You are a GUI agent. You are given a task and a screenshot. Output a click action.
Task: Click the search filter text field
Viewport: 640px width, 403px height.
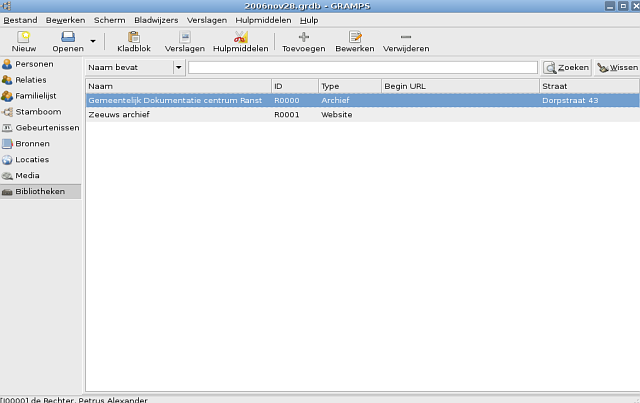pos(362,68)
